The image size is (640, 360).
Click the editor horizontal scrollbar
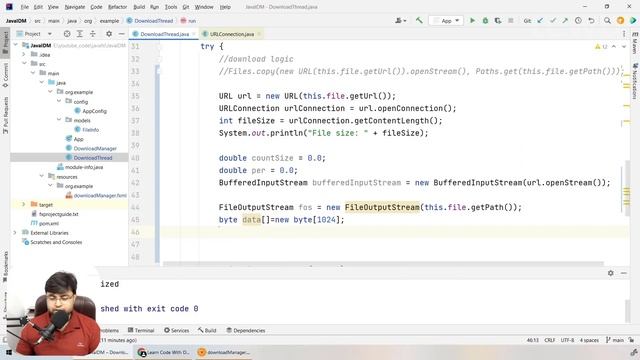pos(383,264)
